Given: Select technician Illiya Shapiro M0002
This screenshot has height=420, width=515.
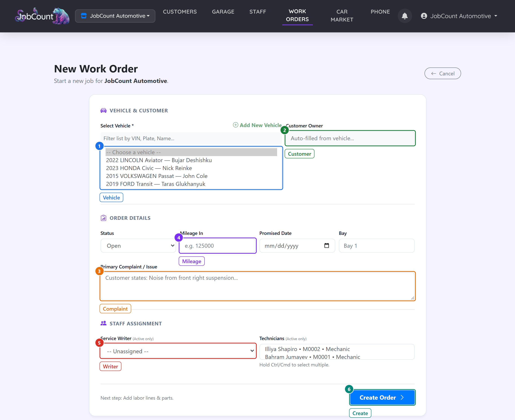Looking at the screenshot, I should [x=337, y=349].
